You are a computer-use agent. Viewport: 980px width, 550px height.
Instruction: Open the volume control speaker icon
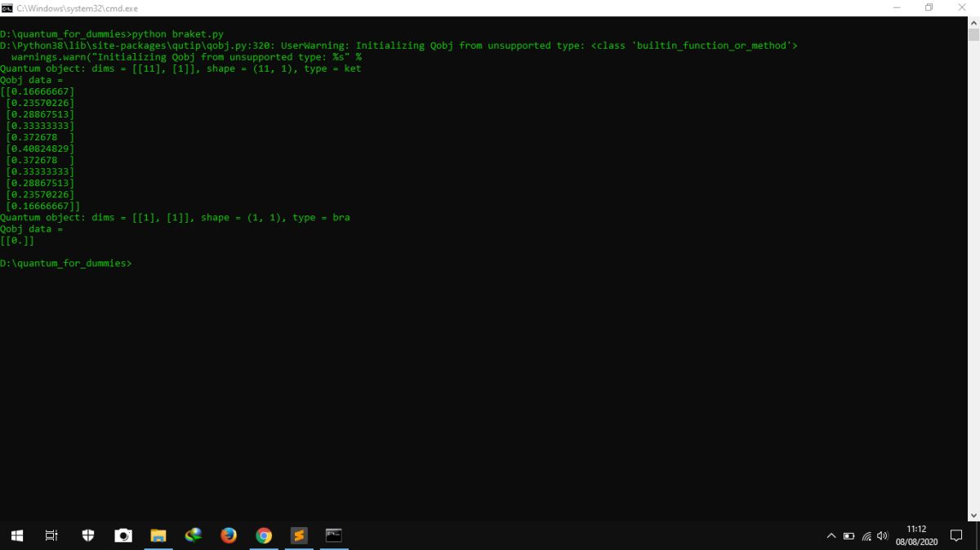point(882,536)
